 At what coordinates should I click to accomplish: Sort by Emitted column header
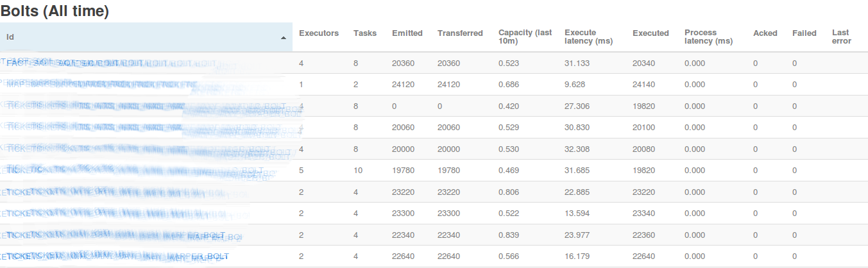click(407, 33)
